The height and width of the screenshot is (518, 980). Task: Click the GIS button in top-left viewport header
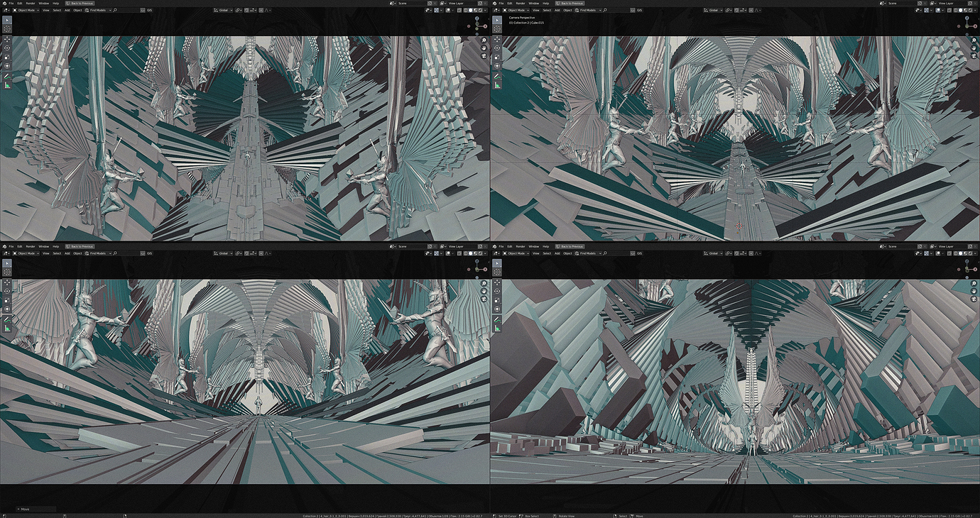[x=149, y=10]
